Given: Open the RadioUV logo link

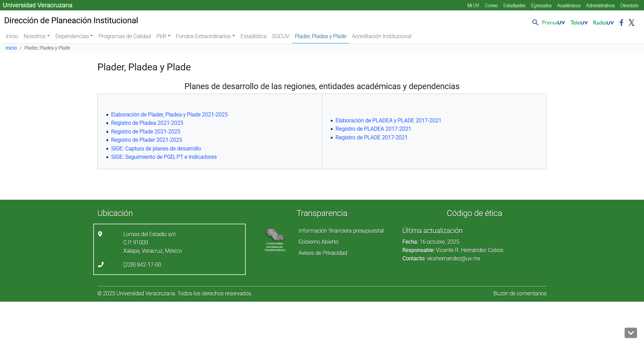Looking at the screenshot, I should pyautogui.click(x=603, y=23).
